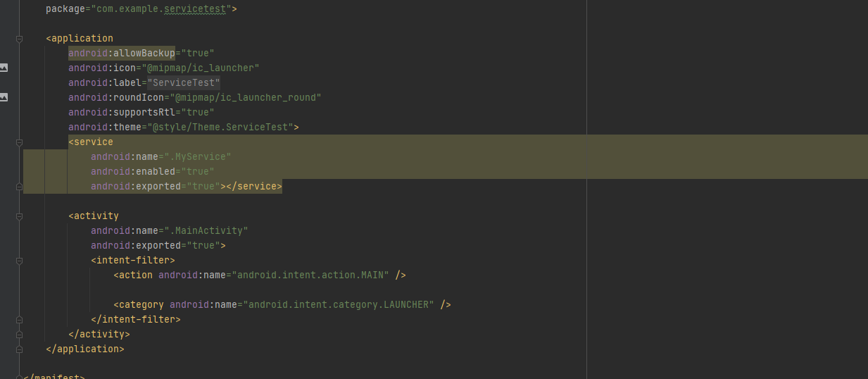Place cursor in the "ServiceTest" label value
The height and width of the screenshot is (379, 868).
184,82
